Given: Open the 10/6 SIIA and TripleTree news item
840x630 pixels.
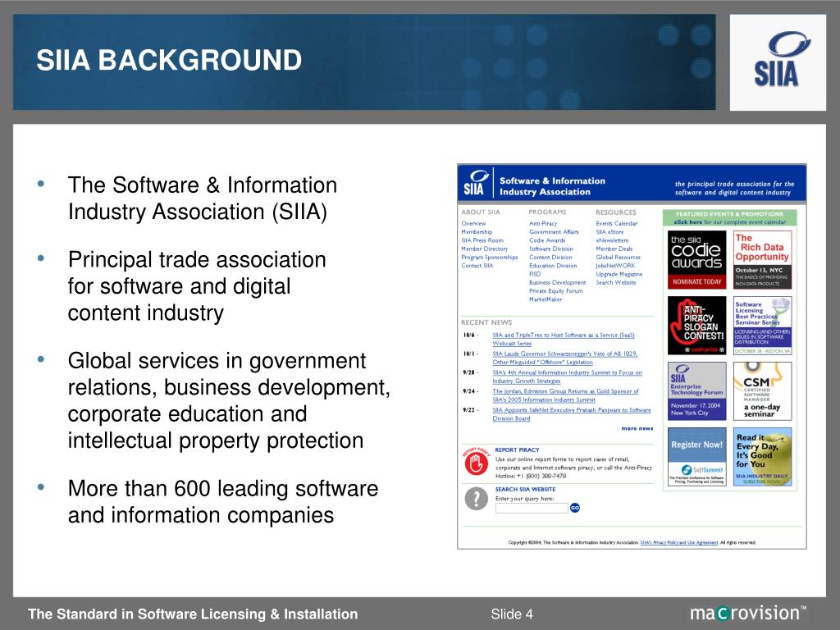Looking at the screenshot, I should [x=564, y=339].
